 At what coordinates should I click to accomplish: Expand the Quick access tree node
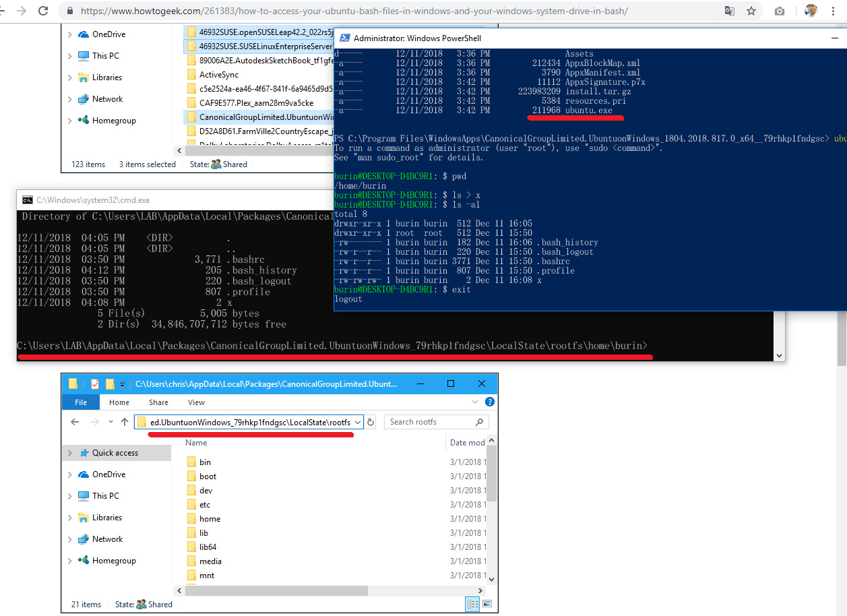(70, 454)
